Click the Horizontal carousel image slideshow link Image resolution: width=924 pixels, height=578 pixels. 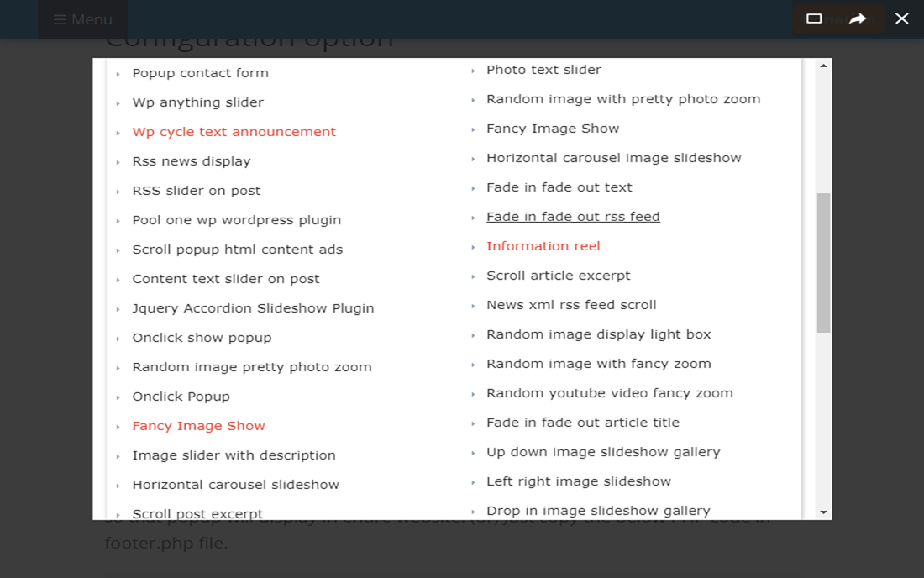click(x=613, y=158)
